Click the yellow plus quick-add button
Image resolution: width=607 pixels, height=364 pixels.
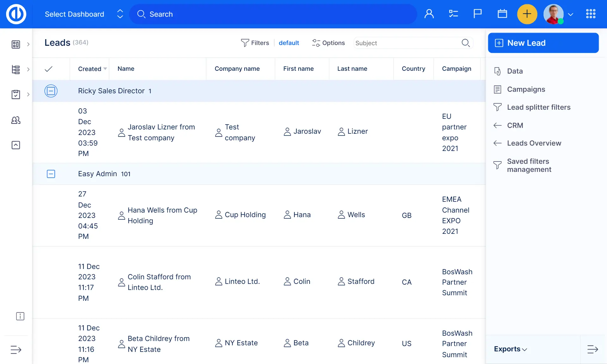527,14
